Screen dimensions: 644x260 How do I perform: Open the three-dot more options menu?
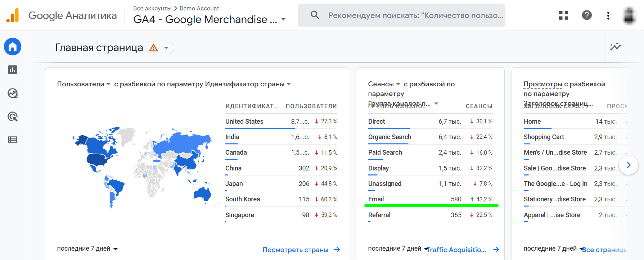608,15
